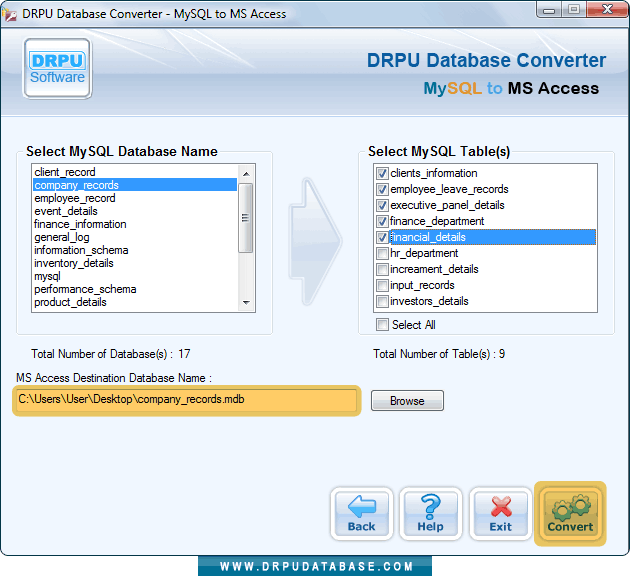630x576 pixels.
Task: Click the DRPU Software logo
Action: 57,68
